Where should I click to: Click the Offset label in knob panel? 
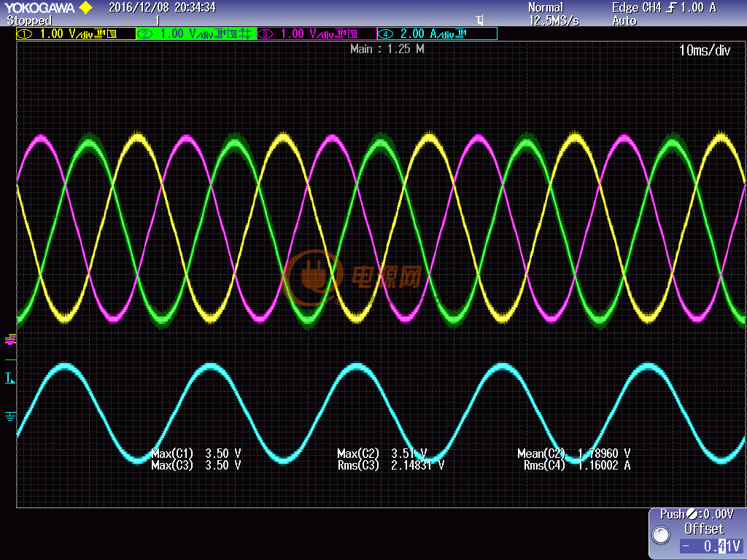704,529
